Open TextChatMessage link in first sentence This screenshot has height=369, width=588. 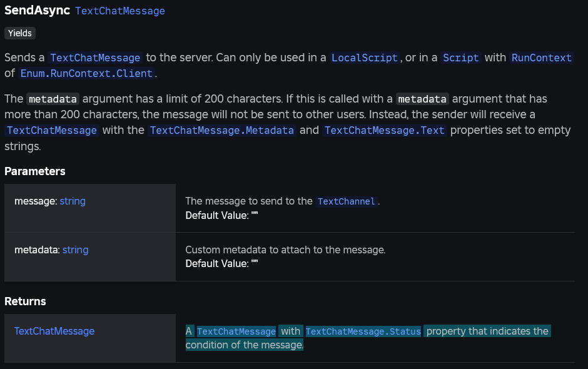pos(95,58)
